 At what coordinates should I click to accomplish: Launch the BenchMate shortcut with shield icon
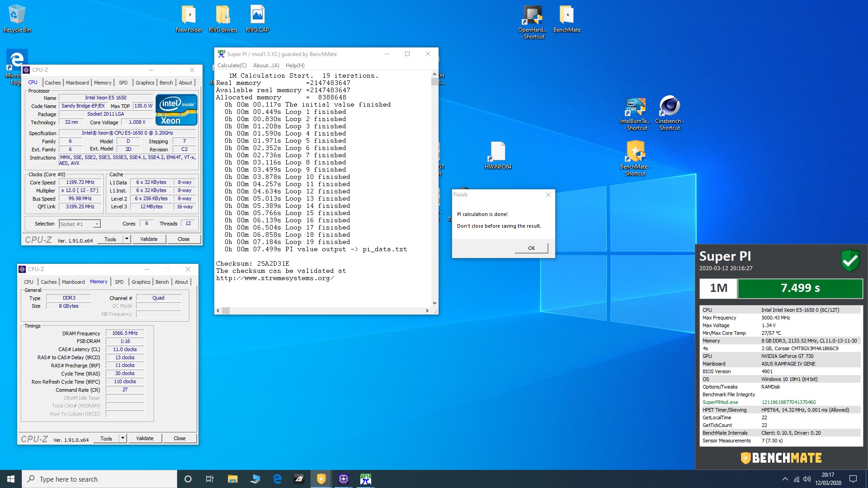point(635,158)
